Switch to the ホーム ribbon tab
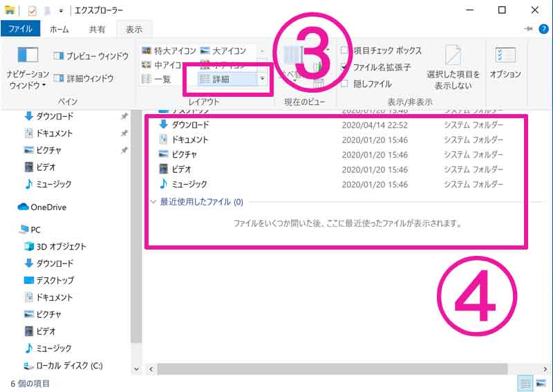553x392 pixels. (x=59, y=29)
